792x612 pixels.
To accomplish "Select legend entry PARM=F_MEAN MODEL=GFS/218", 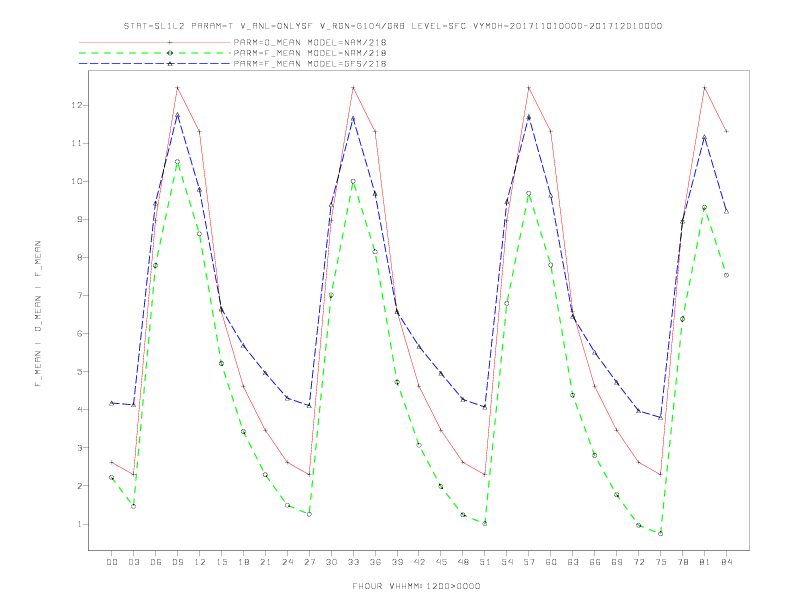I will (310, 64).
